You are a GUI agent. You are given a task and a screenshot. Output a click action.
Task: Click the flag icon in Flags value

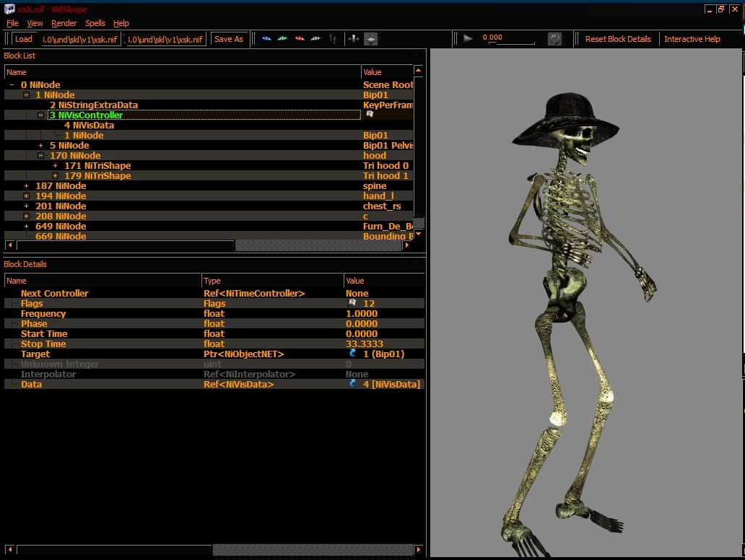pos(352,303)
